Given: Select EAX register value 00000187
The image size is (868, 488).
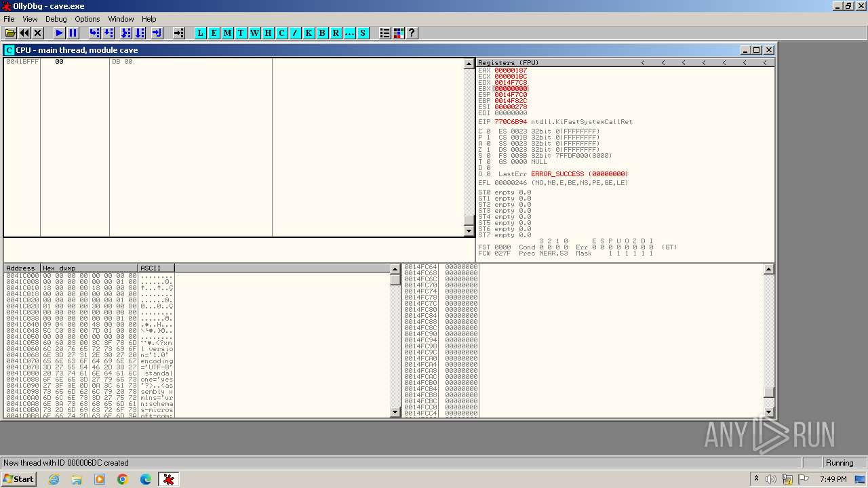Looking at the screenshot, I should 511,70.
